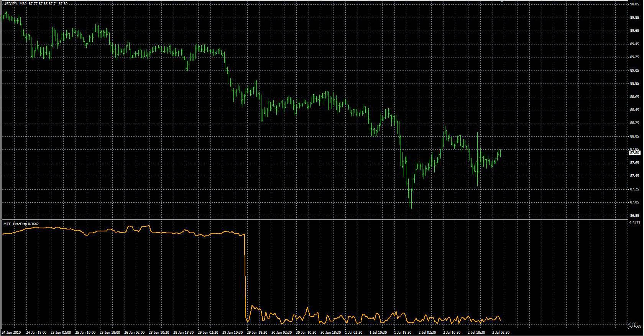The image size is (644, 336).
Task: Click the 88.65 price scale label
Action: tap(634, 97)
